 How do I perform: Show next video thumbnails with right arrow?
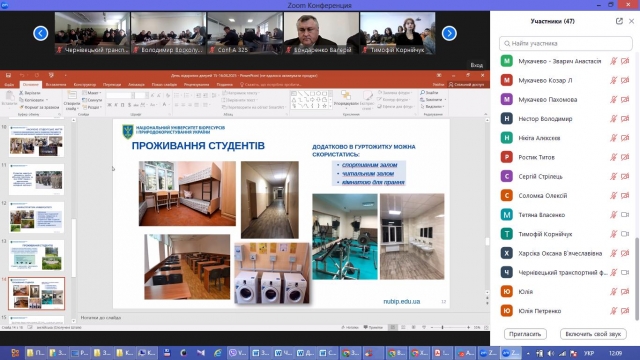pyautogui.click(x=449, y=33)
